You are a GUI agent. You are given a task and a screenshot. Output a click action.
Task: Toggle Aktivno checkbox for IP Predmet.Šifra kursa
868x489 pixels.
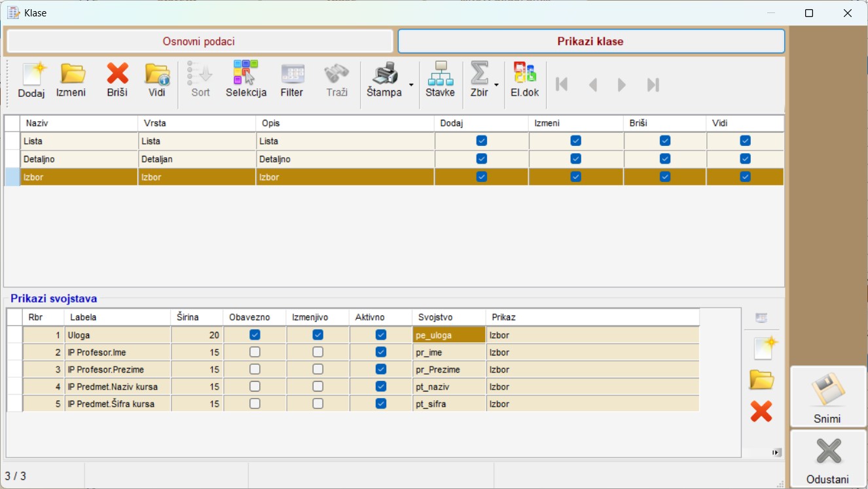pos(381,404)
